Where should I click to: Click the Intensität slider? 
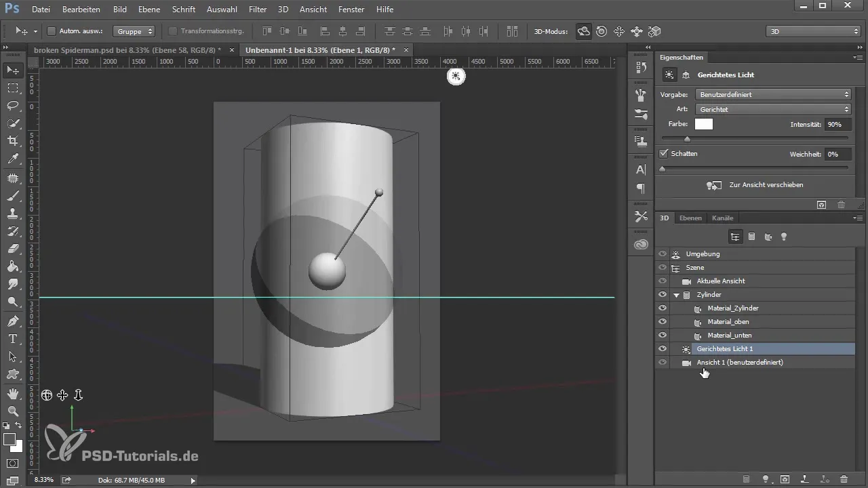coord(755,138)
